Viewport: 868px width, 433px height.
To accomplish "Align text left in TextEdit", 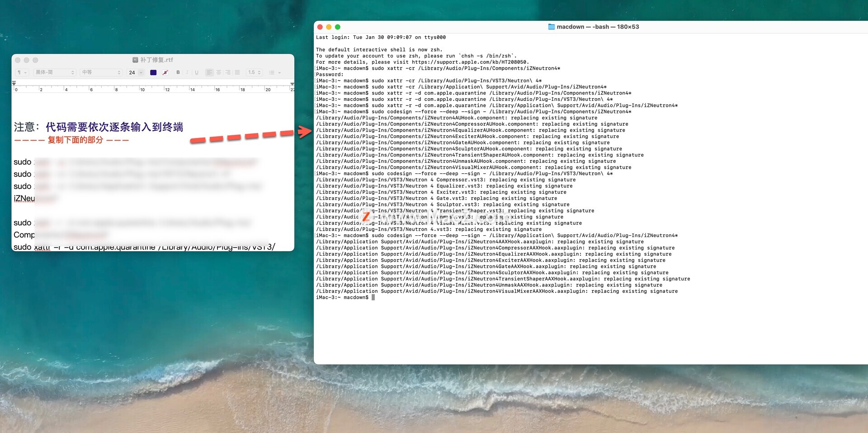I will point(209,72).
